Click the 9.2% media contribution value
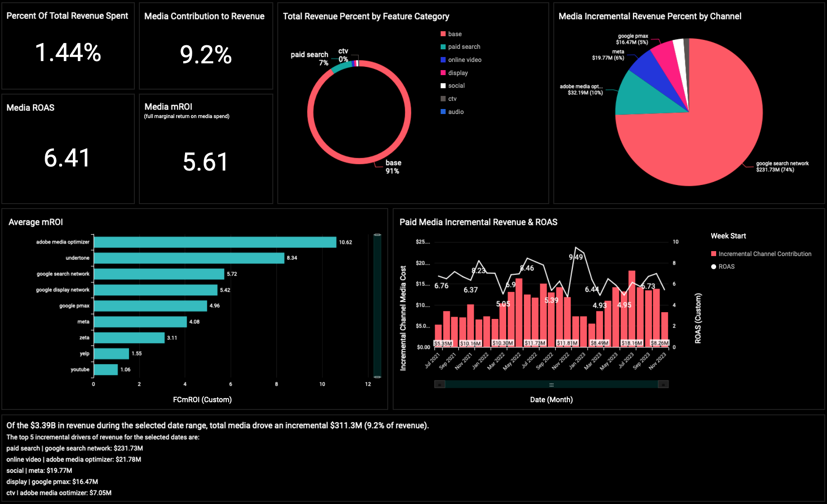 pyautogui.click(x=206, y=55)
